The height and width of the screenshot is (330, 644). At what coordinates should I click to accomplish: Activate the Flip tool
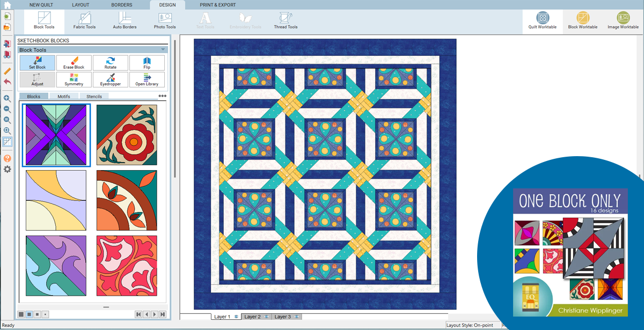pyautogui.click(x=147, y=63)
